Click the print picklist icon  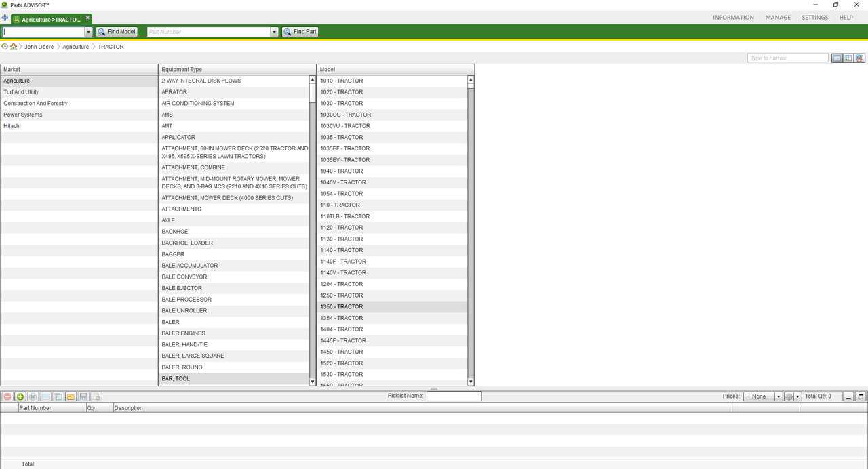coord(33,396)
